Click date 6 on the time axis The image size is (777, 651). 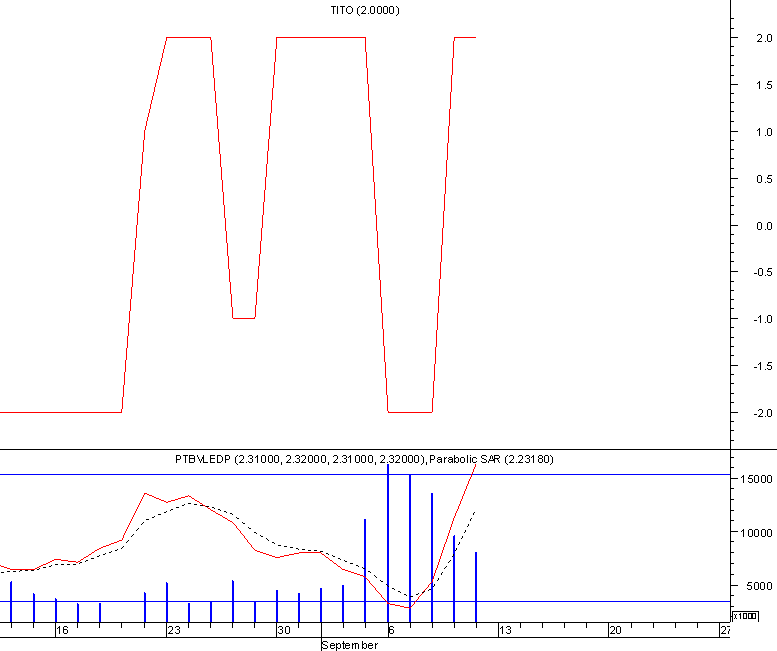[391, 630]
